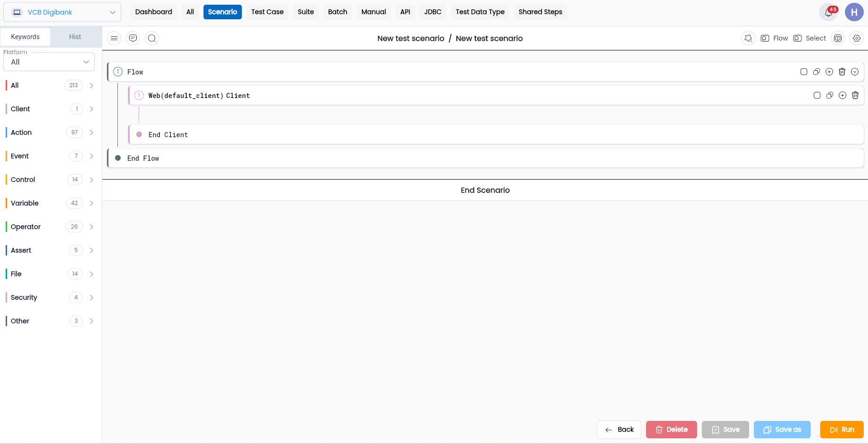Collapse the Flow block with its chevron
The image size is (868, 444).
(x=855, y=72)
